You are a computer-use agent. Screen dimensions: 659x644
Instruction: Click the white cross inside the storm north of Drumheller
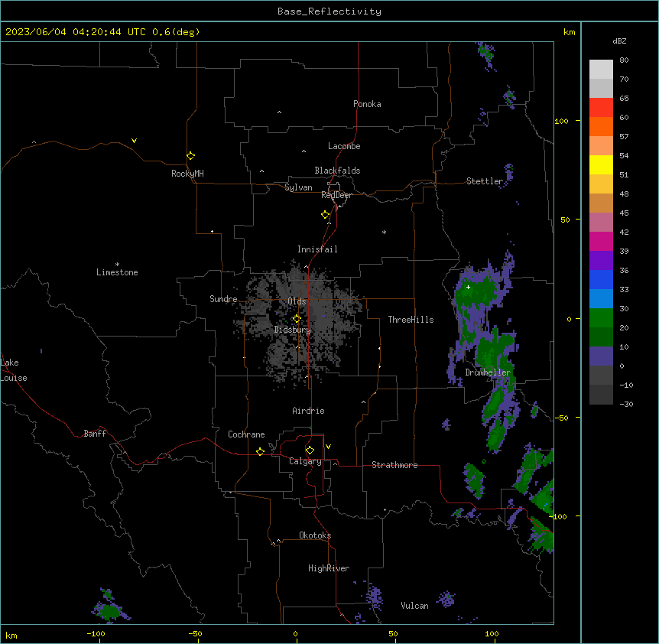[468, 287]
